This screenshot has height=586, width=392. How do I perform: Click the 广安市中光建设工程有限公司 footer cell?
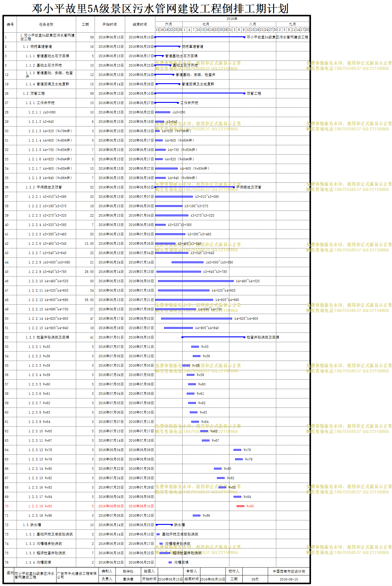click(77, 575)
